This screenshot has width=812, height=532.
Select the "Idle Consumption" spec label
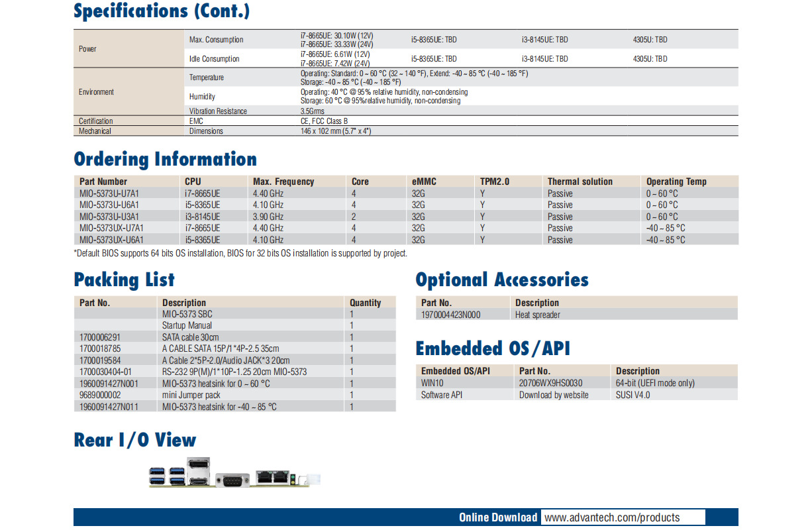tap(214, 59)
